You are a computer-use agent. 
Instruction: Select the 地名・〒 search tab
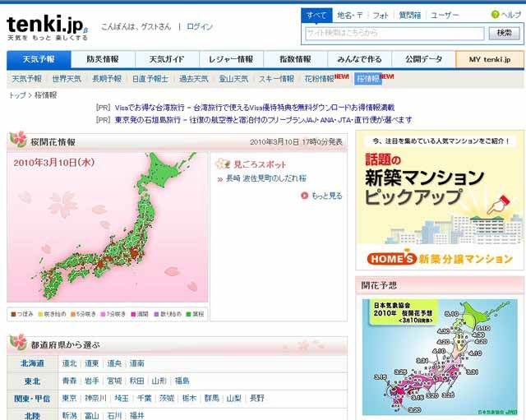(x=350, y=15)
